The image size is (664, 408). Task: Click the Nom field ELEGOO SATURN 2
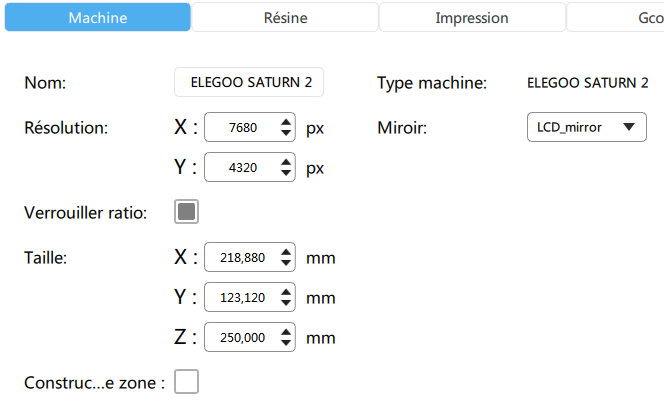click(249, 83)
